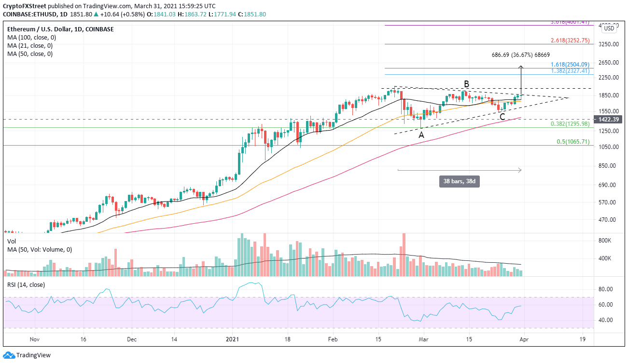
Task: Click the 19 date on time axis
Action: coord(583,339)
